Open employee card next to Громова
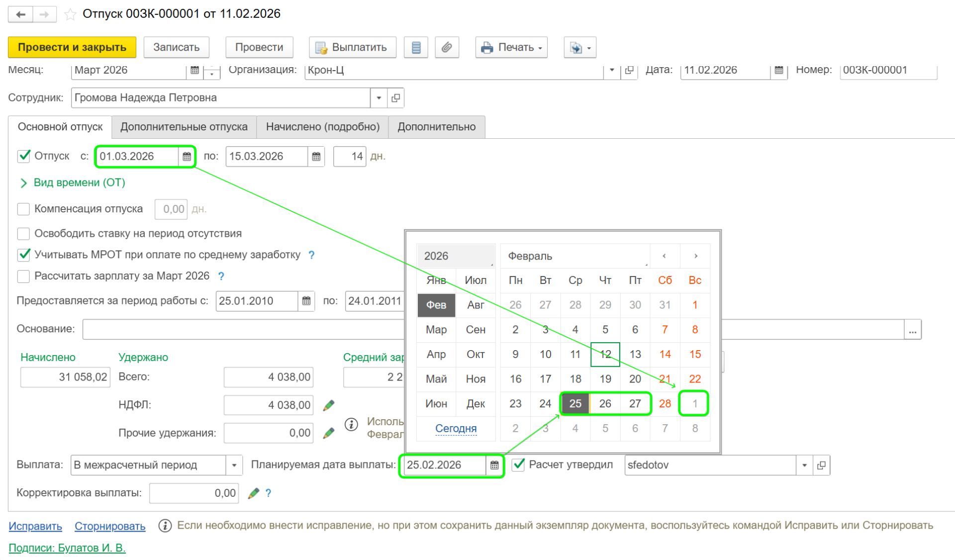The width and height of the screenshot is (955, 560). [395, 98]
